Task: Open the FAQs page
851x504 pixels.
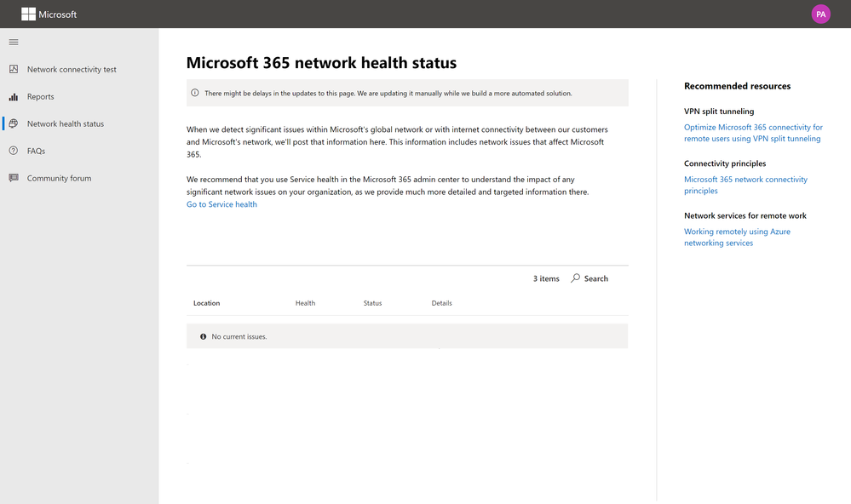Action: point(36,151)
